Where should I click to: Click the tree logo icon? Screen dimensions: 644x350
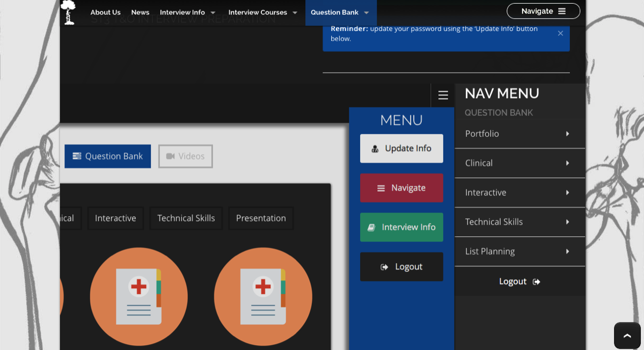pyautogui.click(x=68, y=12)
